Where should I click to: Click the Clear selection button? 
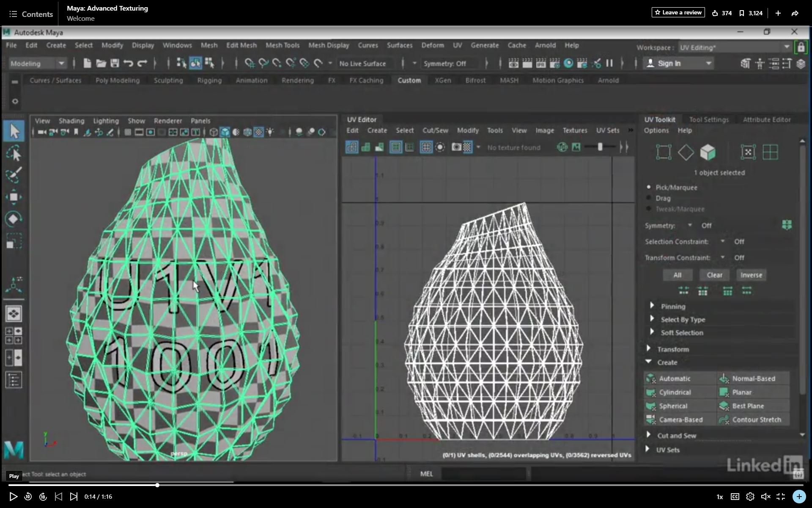[x=714, y=275]
